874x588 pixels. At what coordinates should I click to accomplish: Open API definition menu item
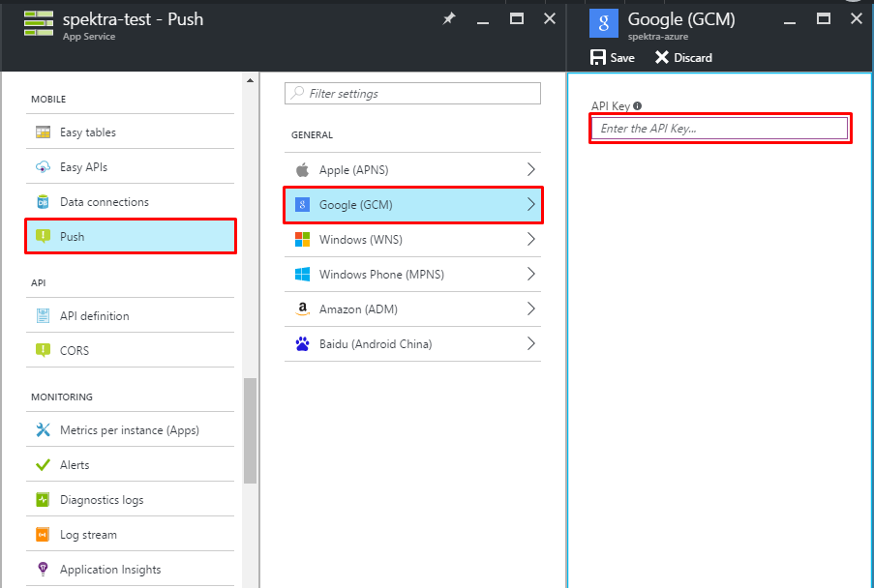point(130,315)
